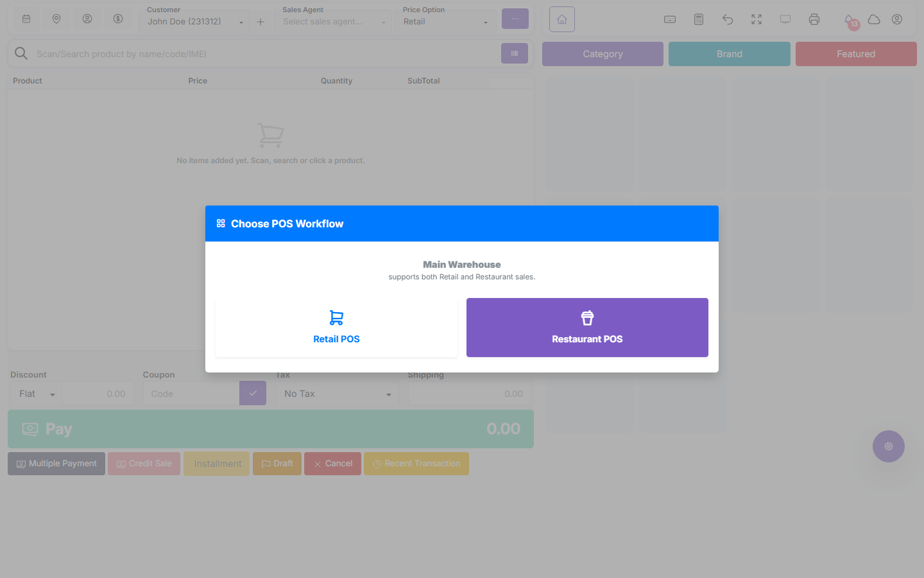Image resolution: width=924 pixels, height=578 pixels.
Task: Click the dollar coin icon
Action: coord(118,19)
